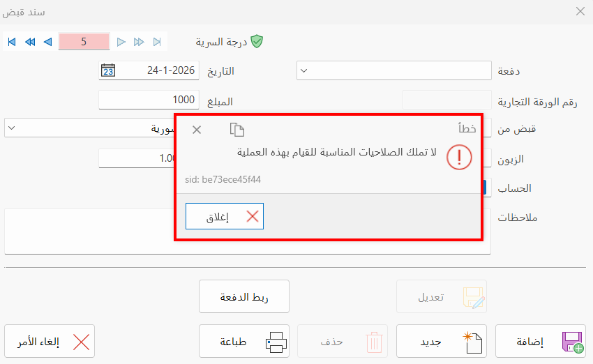Click the إضافة save button
Viewport: 593px width, 364px height.
tap(541, 341)
